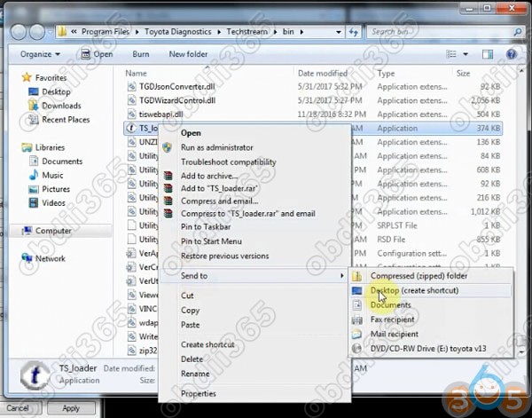Select the TGDWizardControl.dll file row
Viewport: 532px width, 418px height.
point(312,100)
